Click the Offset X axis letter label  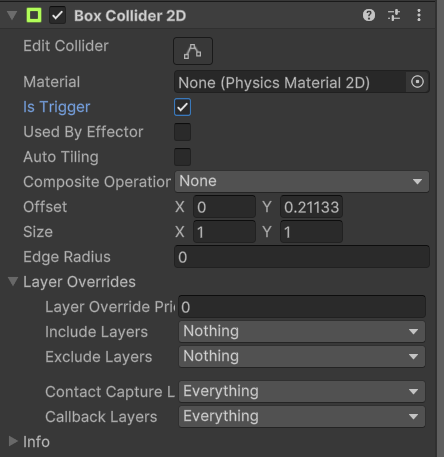coord(180,207)
